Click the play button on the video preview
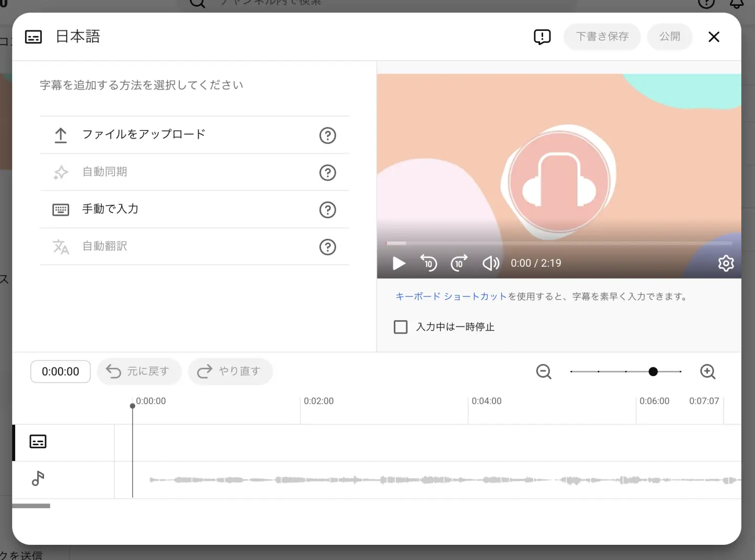This screenshot has height=560, width=755. (x=398, y=263)
